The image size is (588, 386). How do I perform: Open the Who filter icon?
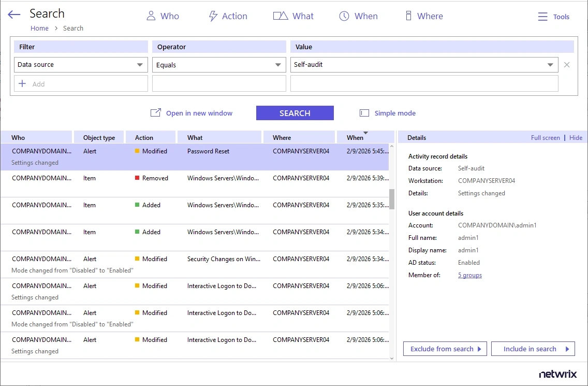(x=151, y=16)
